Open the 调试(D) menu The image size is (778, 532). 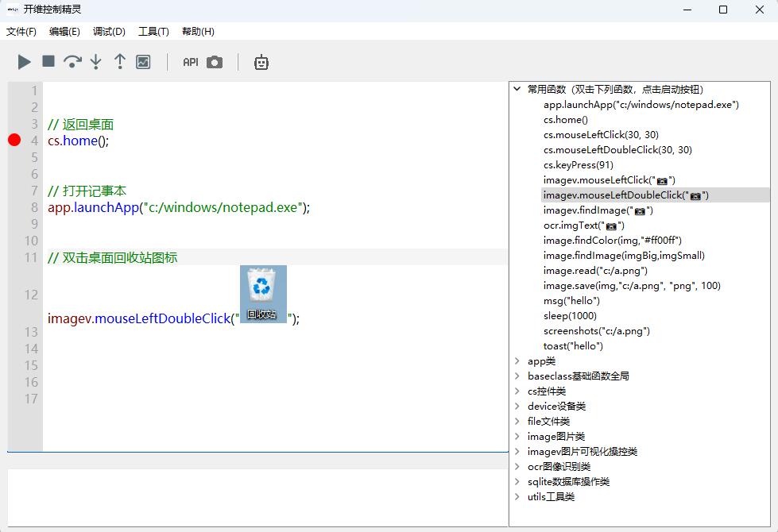[109, 31]
